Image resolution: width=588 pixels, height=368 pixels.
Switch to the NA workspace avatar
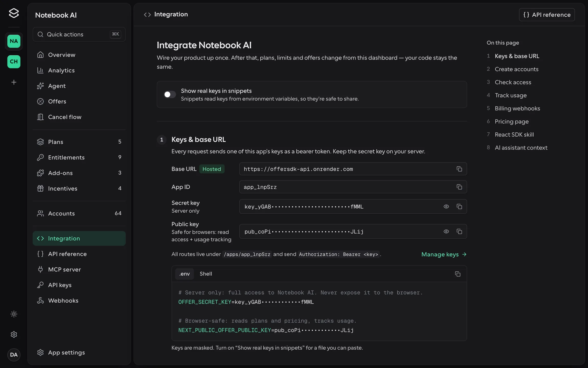point(14,41)
